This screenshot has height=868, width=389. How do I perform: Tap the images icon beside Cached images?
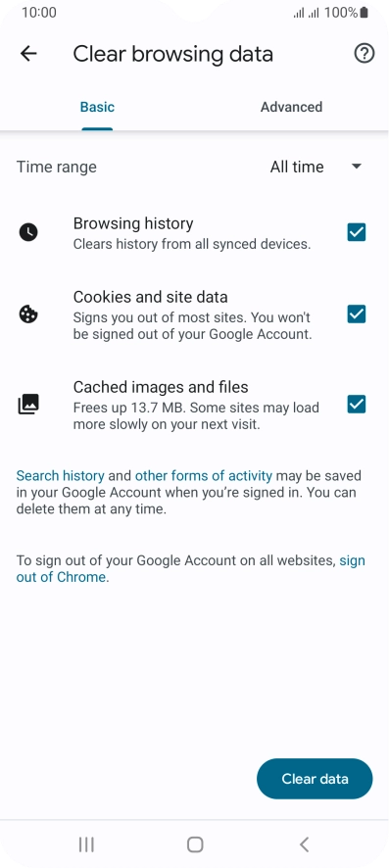tap(28, 405)
